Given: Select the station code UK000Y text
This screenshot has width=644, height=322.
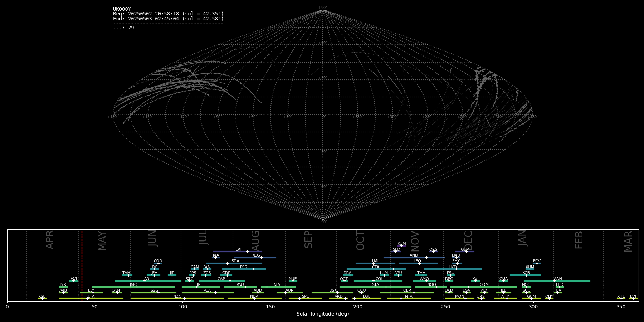Looking at the screenshot, I should pos(122,9).
